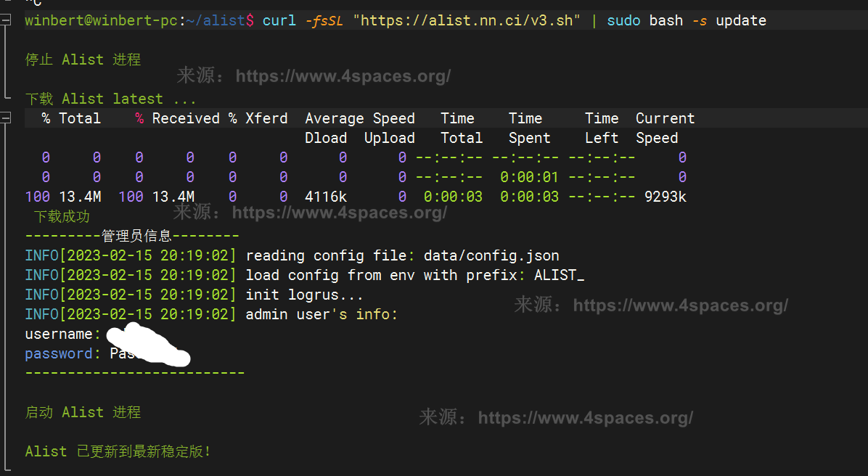Image resolution: width=868 pixels, height=476 pixels.
Task: Click the 管理员信息 header text
Action: click(x=136, y=236)
